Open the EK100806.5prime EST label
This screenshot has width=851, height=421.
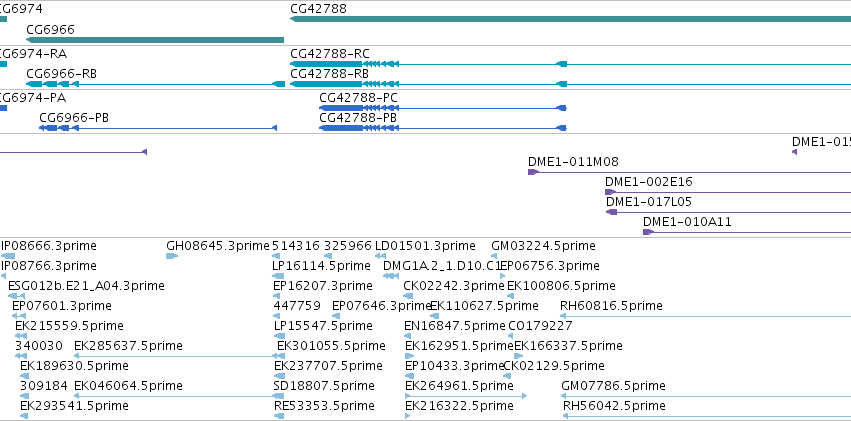[x=561, y=285]
